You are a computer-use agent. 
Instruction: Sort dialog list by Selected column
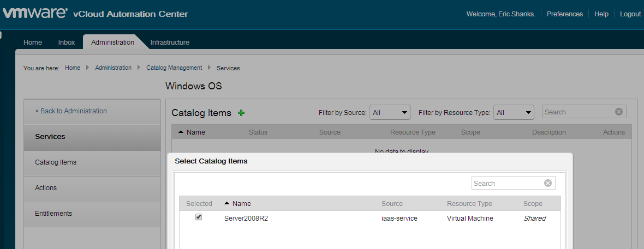tap(199, 203)
